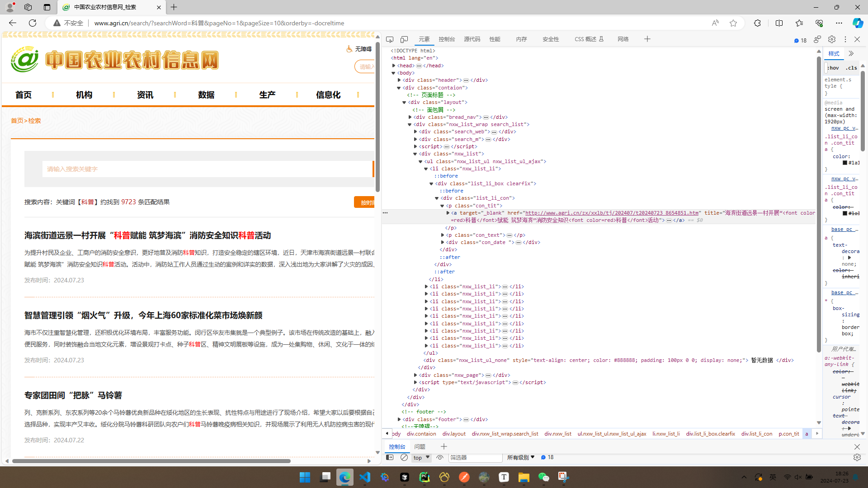
Task: Focus the 请输入搜索关键字 search box
Action: (x=207, y=169)
